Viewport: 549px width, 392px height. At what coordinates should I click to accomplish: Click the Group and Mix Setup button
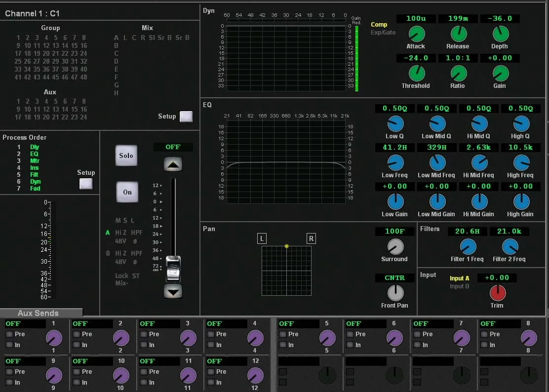186,117
